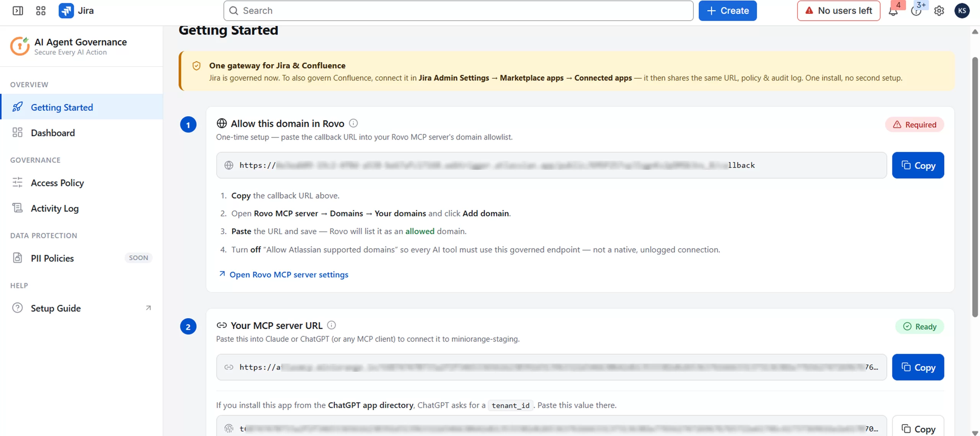The image size is (980, 436).
Task: Click the SOON badge beside PII Policies
Action: point(138,258)
